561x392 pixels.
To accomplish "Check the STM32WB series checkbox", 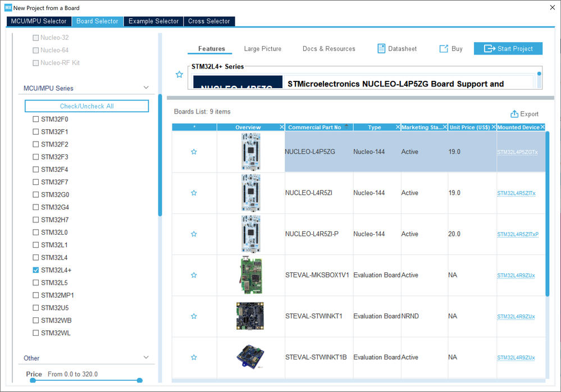I will pos(36,321).
